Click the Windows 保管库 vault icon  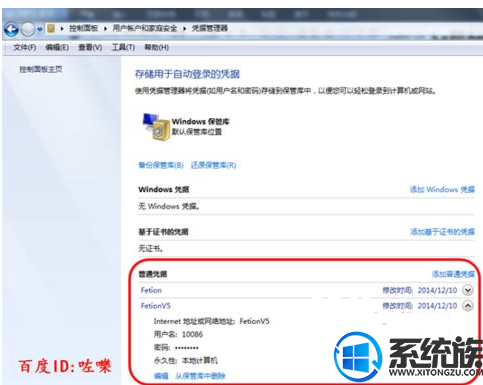(156, 127)
